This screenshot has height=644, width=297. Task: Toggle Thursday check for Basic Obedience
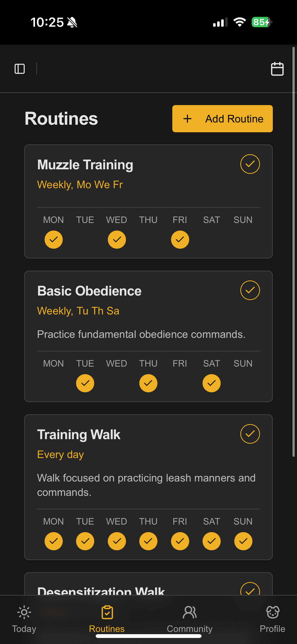pyautogui.click(x=148, y=383)
